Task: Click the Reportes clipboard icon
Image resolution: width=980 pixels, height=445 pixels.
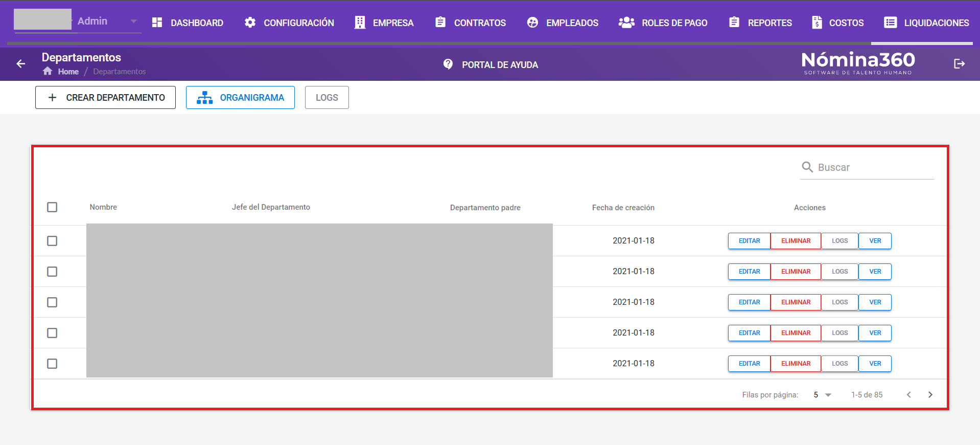Action: coord(734,22)
